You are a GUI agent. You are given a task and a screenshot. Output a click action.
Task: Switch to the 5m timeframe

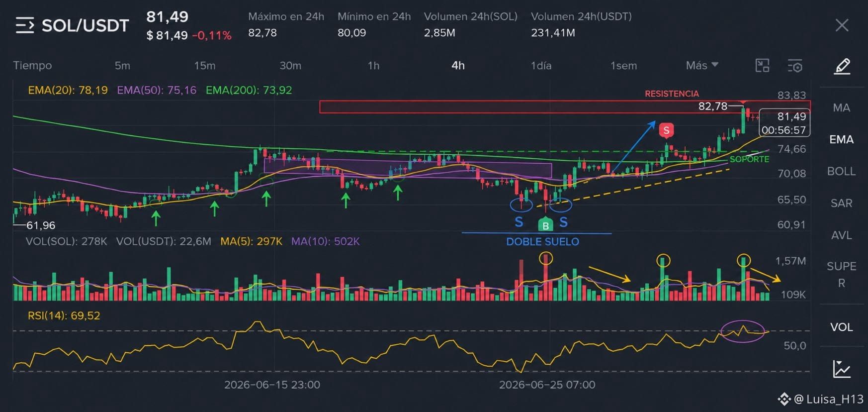click(x=122, y=66)
